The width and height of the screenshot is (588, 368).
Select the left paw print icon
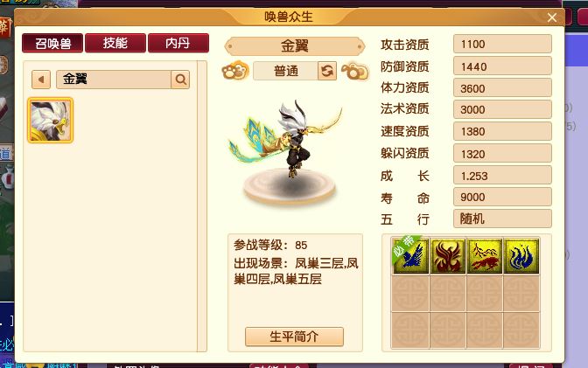pos(235,71)
